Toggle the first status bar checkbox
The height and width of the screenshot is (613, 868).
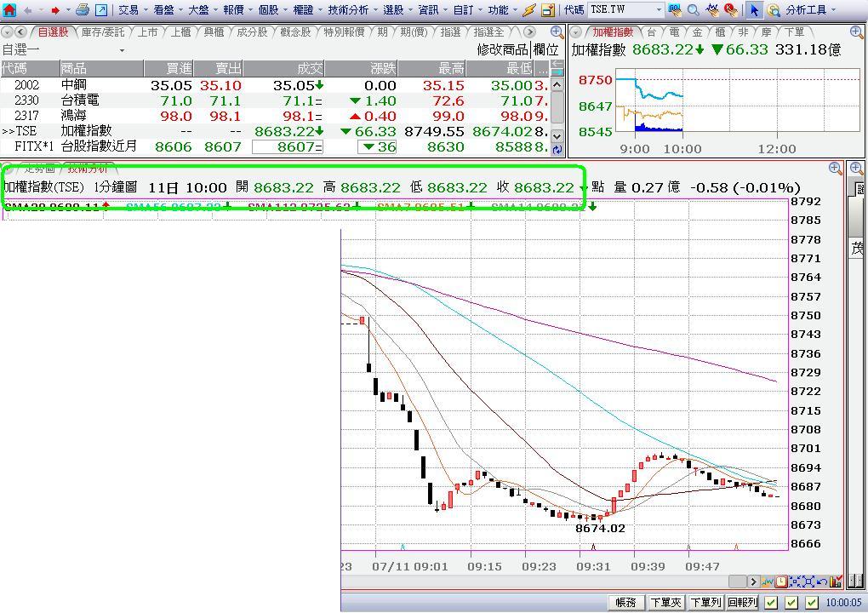pyautogui.click(x=771, y=603)
